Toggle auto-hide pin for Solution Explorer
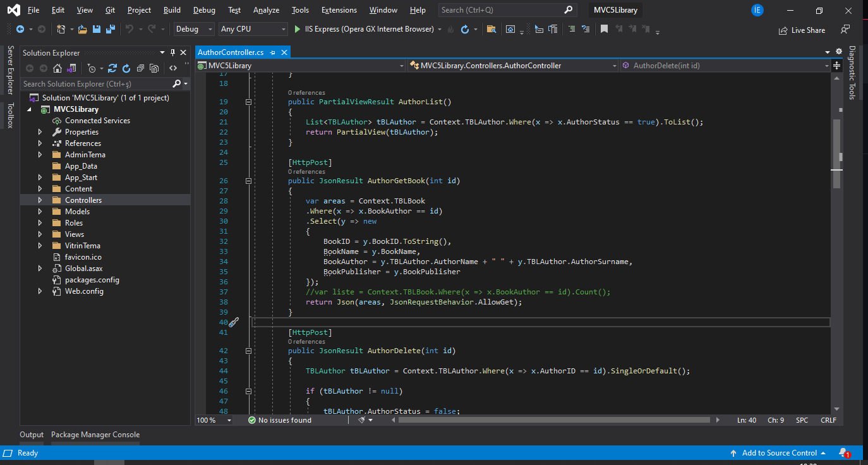Screen dimensions: 868x465 (x=172, y=53)
